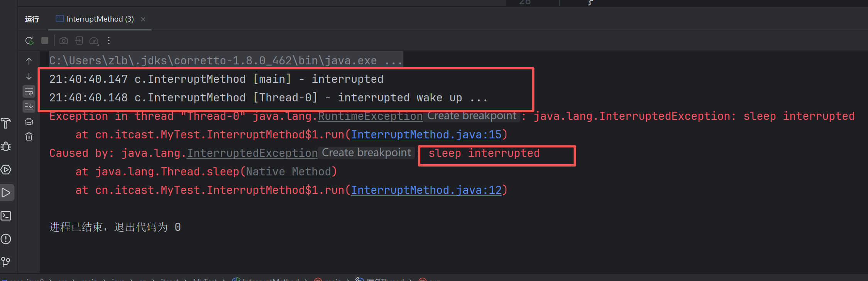
Task: Jump down the stack trace with down arrow
Action: click(29, 76)
